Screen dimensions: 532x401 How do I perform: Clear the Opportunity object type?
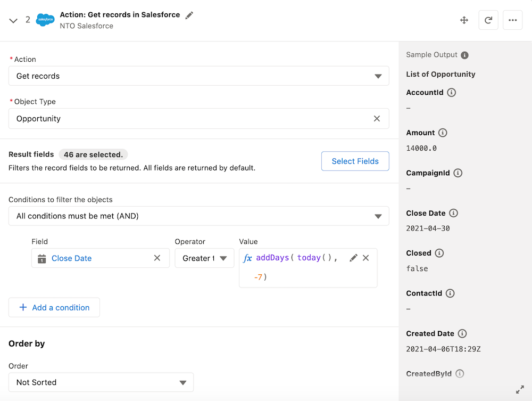377,119
